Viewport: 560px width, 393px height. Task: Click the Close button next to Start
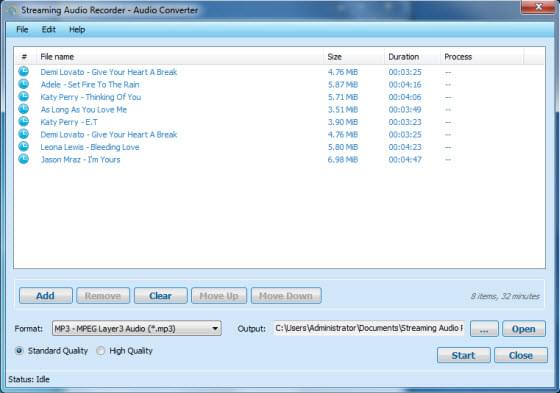coord(521,355)
